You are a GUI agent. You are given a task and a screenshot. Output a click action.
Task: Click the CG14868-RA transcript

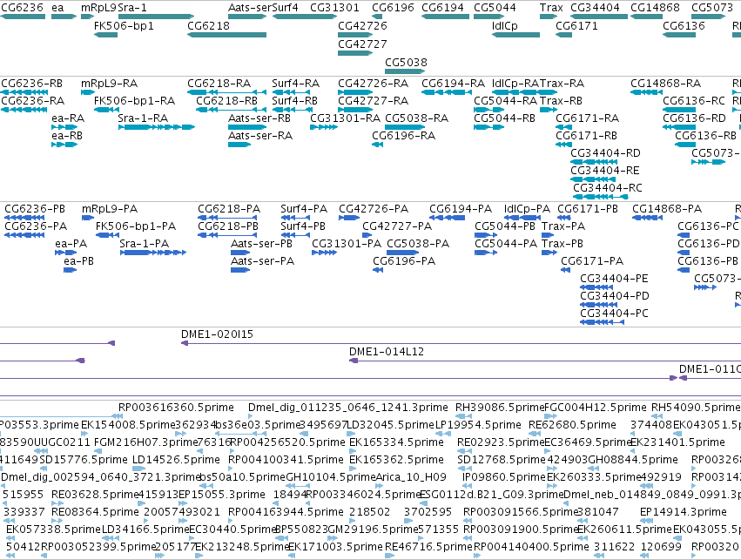tap(646, 92)
